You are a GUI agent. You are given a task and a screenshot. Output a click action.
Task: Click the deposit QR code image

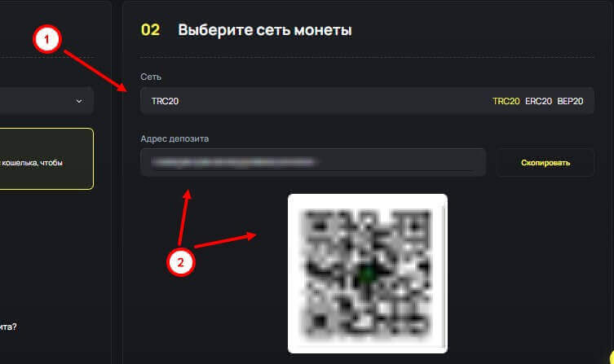point(367,274)
